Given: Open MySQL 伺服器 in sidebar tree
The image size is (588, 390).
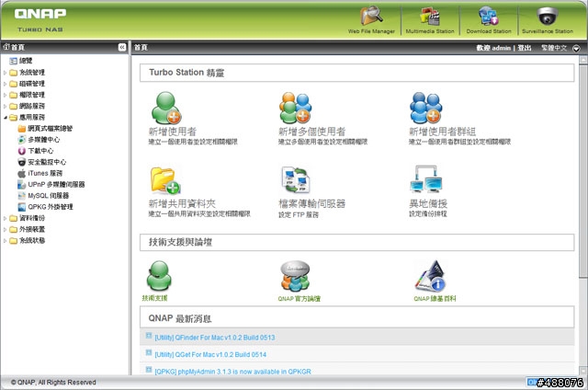Looking at the screenshot, I should [43, 196].
